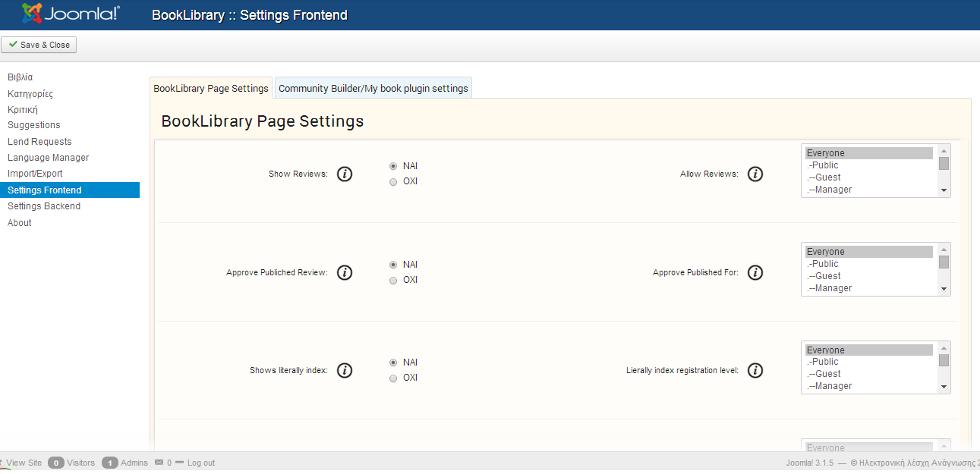Open info icon beside Shows literally index
Viewport: 980px width, 474px height.
click(x=345, y=371)
